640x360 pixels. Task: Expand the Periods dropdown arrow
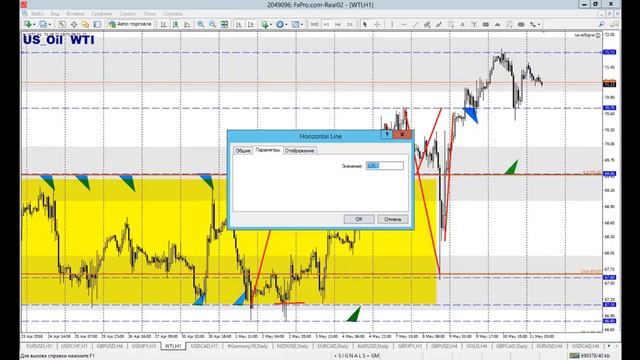[286, 24]
